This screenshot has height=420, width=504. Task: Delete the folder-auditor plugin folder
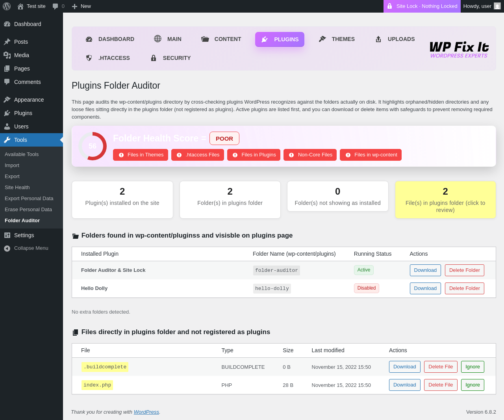coord(465,270)
